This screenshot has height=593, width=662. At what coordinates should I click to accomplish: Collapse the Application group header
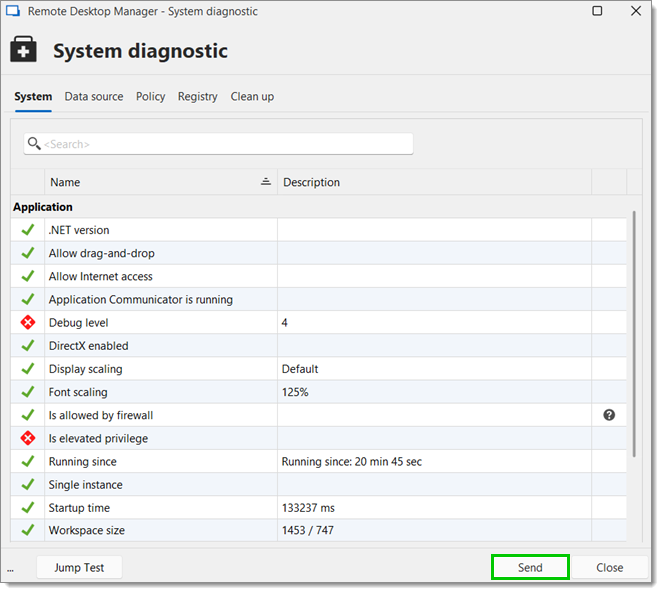click(43, 207)
